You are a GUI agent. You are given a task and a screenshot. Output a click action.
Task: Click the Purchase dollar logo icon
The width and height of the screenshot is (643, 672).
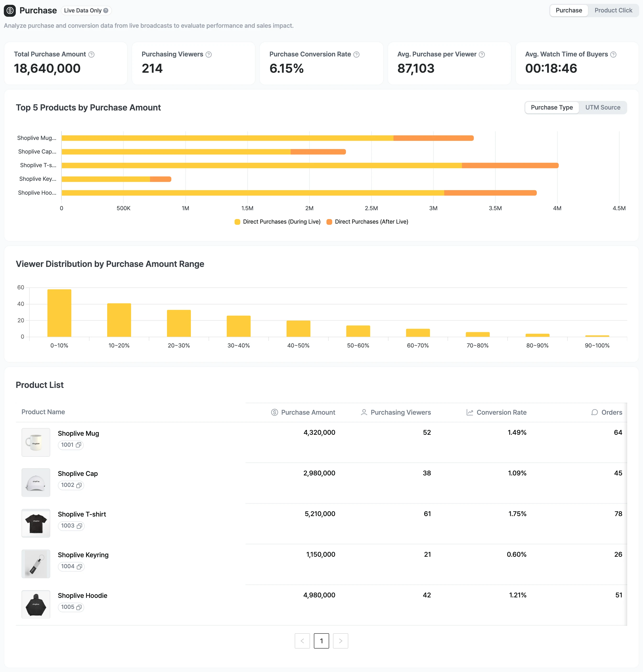pyautogui.click(x=10, y=11)
